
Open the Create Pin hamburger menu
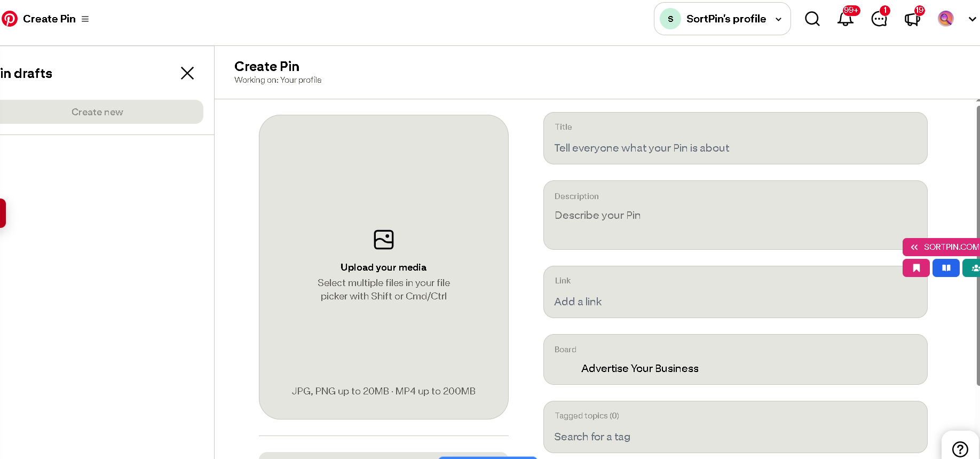click(x=85, y=19)
